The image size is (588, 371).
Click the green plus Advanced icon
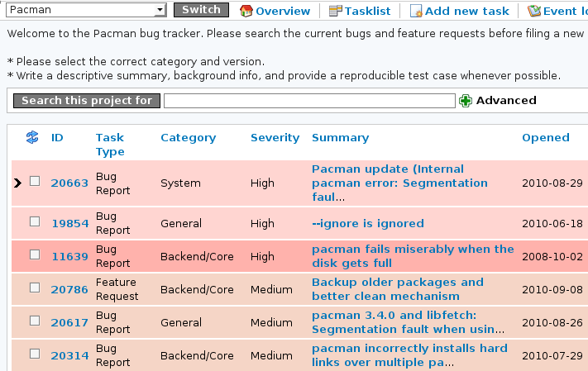tap(466, 101)
